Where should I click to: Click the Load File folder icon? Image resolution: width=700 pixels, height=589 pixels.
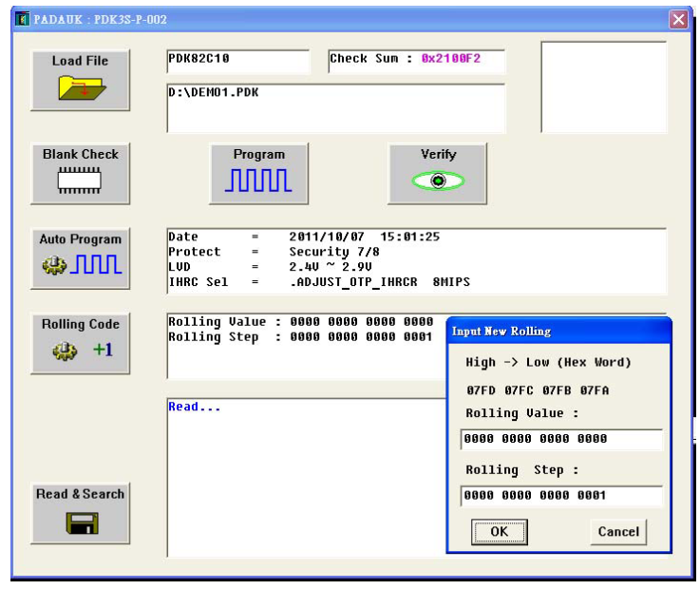pos(80,89)
